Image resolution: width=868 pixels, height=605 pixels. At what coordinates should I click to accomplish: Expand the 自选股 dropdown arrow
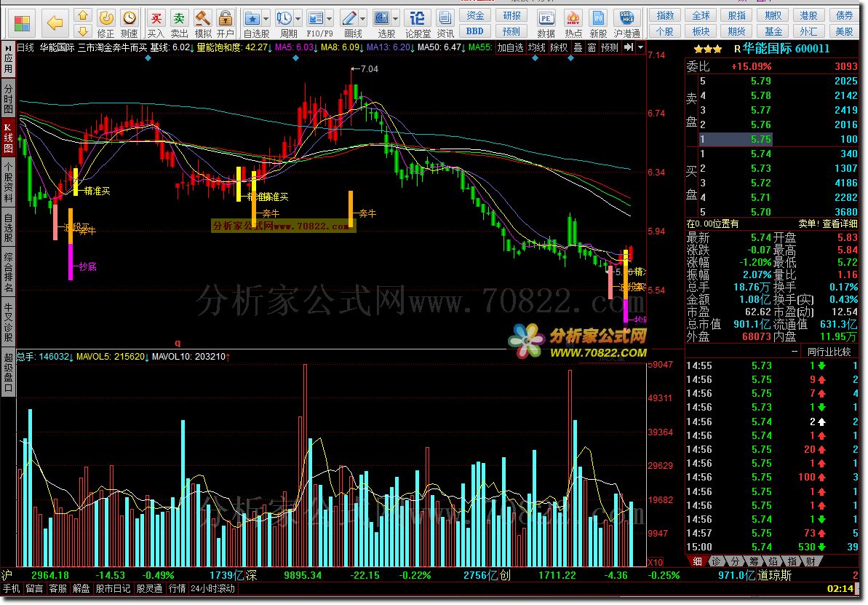266,20
